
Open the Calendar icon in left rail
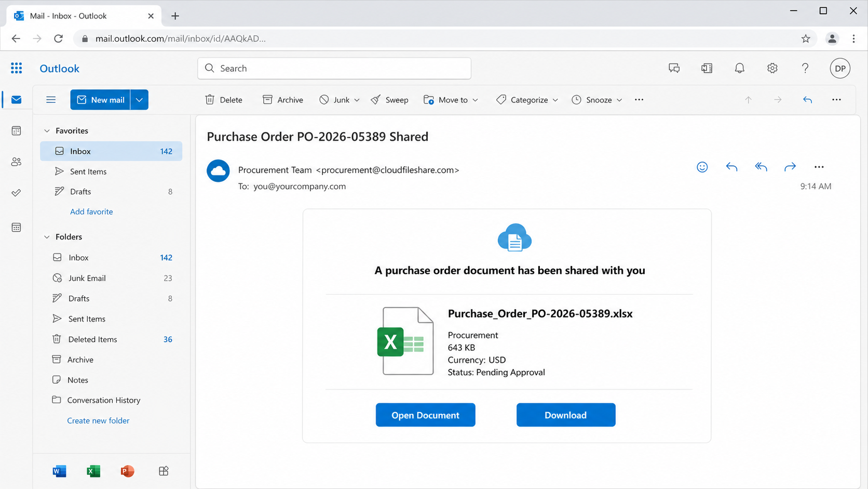[x=17, y=130]
